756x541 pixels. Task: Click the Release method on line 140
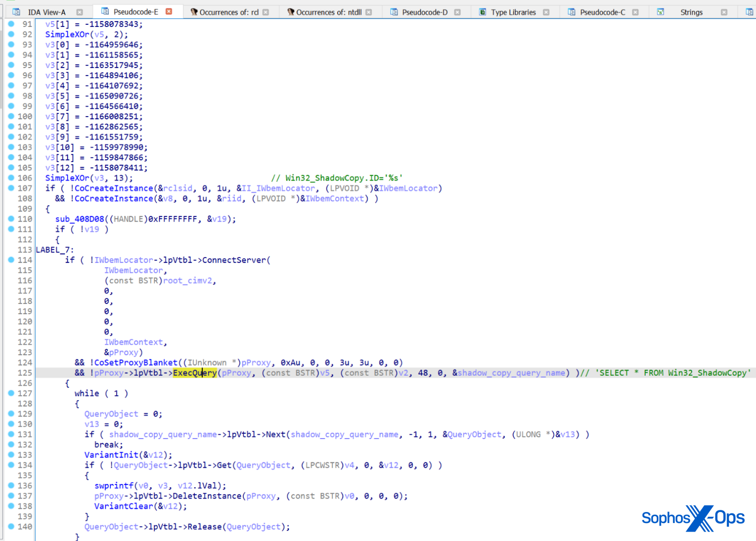(x=204, y=527)
